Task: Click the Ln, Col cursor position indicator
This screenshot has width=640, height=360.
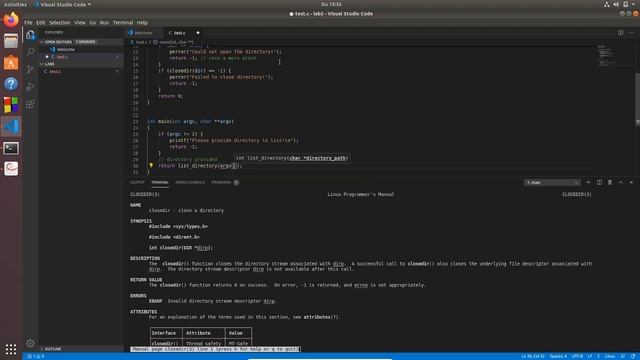Action: pyautogui.click(x=533, y=356)
